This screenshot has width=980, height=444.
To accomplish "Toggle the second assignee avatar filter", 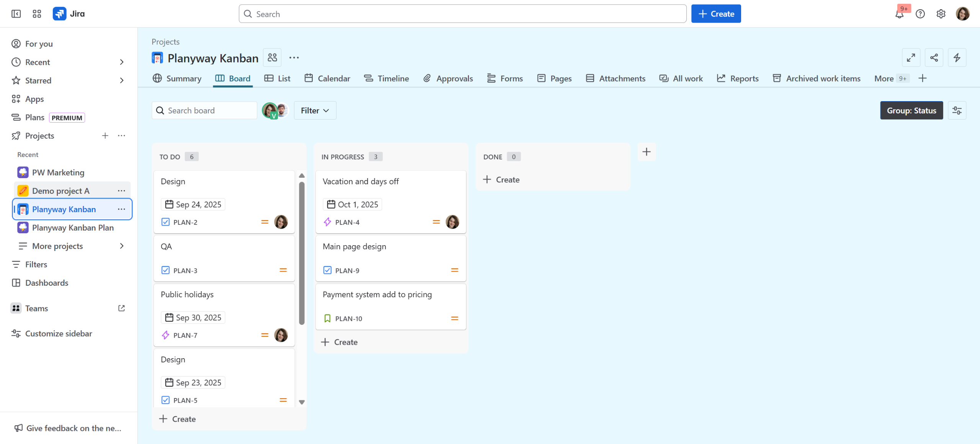I will click(283, 110).
